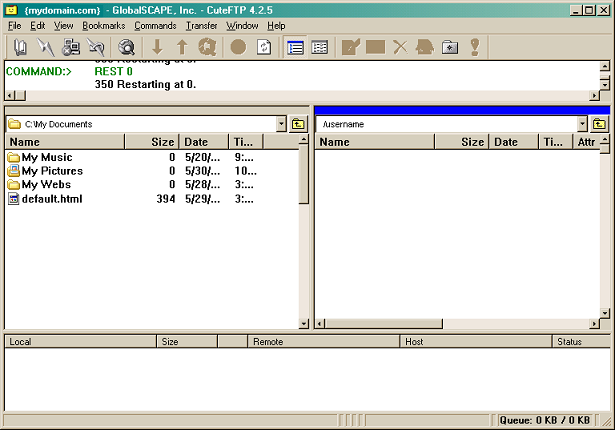Expand the remote /username path dropdown
Image resolution: width=615 pixels, height=430 pixels.
(582, 124)
